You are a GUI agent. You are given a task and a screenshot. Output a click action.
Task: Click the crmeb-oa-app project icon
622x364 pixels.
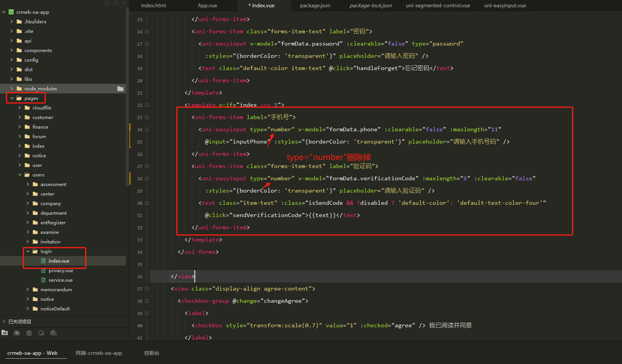point(11,12)
